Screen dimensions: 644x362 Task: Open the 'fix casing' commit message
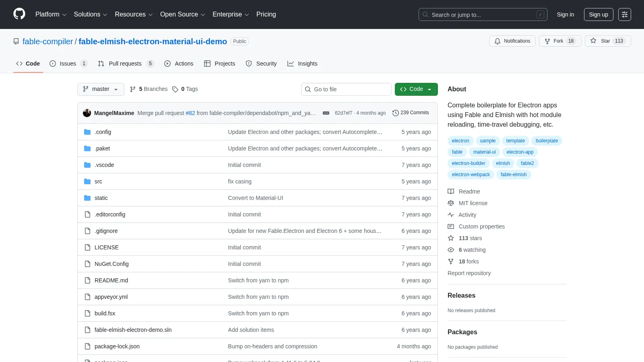click(239, 181)
